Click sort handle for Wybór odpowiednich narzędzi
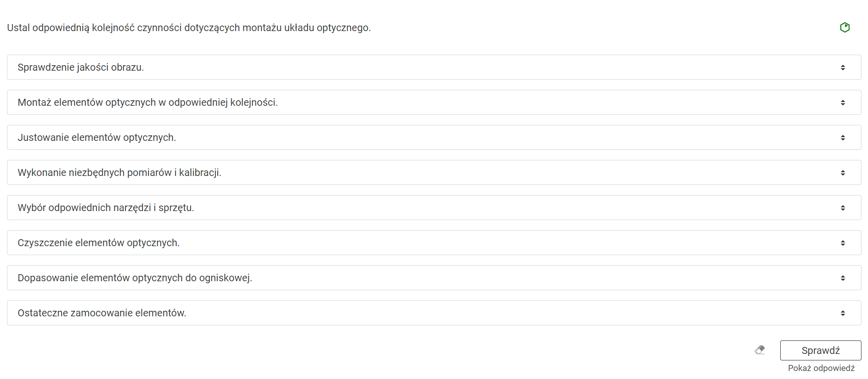 coord(843,208)
